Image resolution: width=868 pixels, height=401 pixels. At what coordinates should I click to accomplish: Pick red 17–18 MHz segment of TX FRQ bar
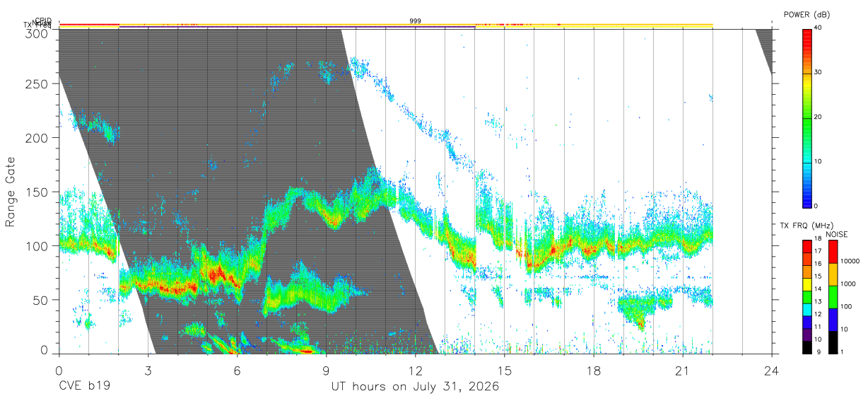[x=807, y=247]
